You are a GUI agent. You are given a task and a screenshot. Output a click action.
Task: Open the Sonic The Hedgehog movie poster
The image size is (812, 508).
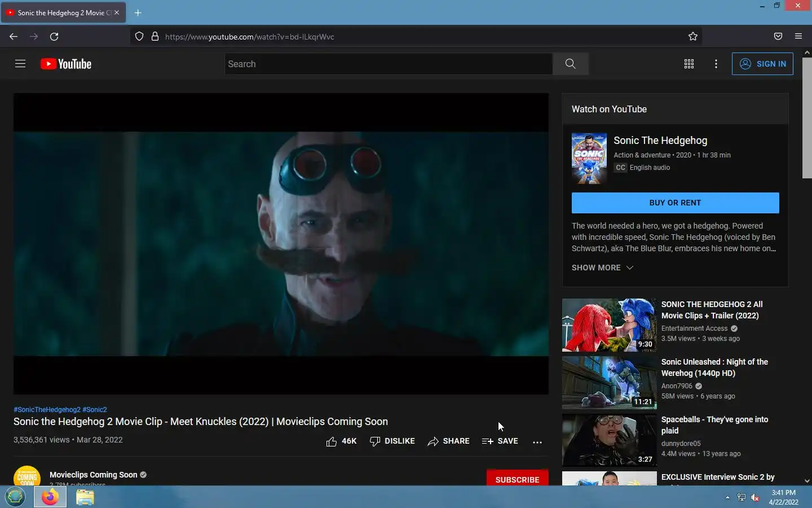tap(589, 159)
